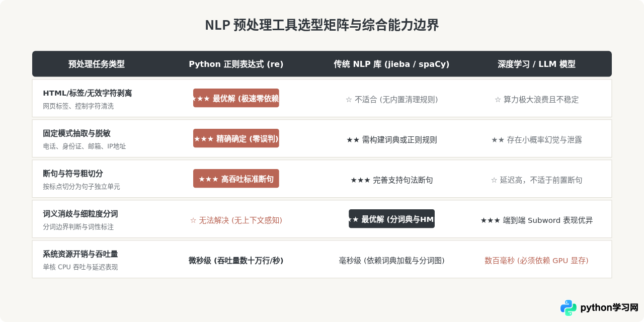Click the subtitle 单核 CPU 吞吐与延迟表现

click(80, 267)
